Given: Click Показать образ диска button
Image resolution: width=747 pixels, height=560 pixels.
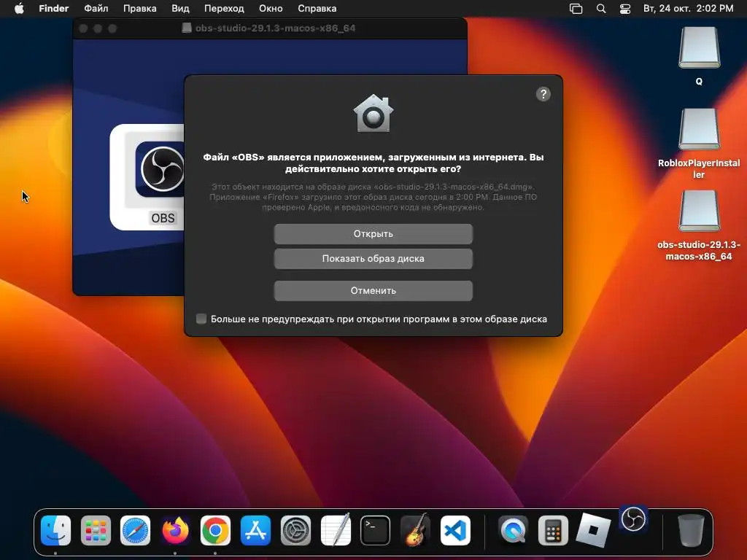Looking at the screenshot, I should point(373,259).
